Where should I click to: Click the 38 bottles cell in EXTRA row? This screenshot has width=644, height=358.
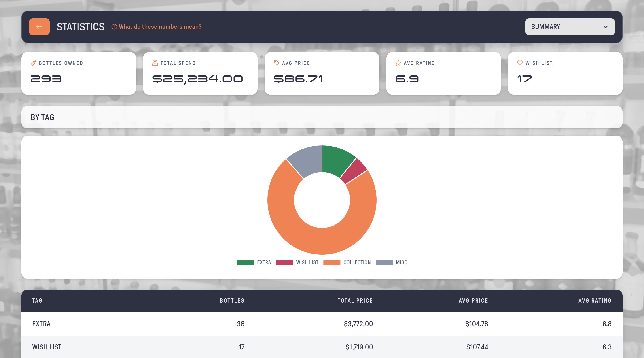click(241, 324)
